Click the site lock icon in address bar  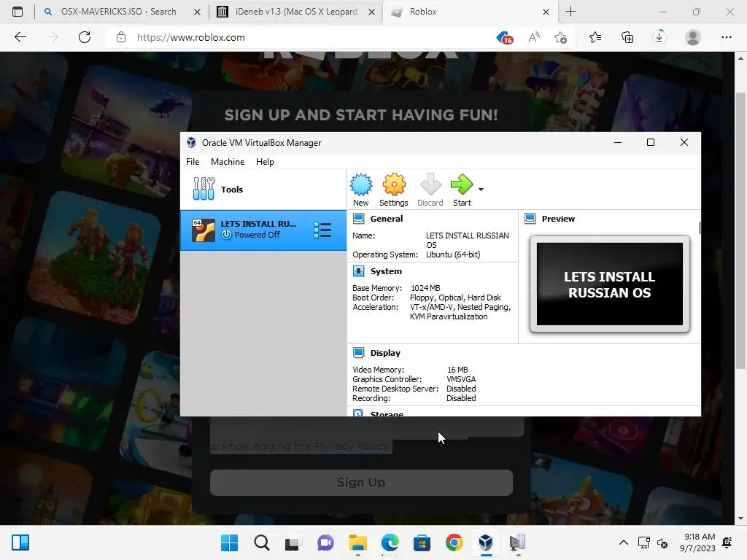click(x=121, y=37)
